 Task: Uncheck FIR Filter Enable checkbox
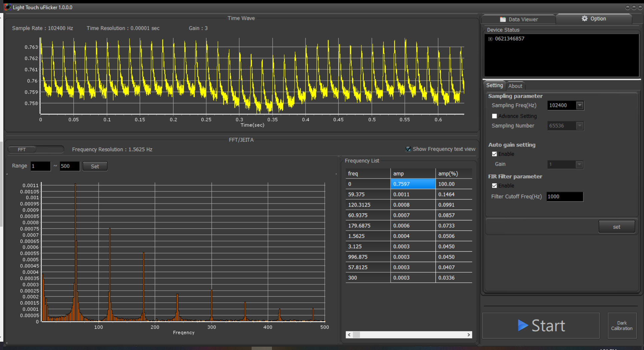[x=495, y=186]
